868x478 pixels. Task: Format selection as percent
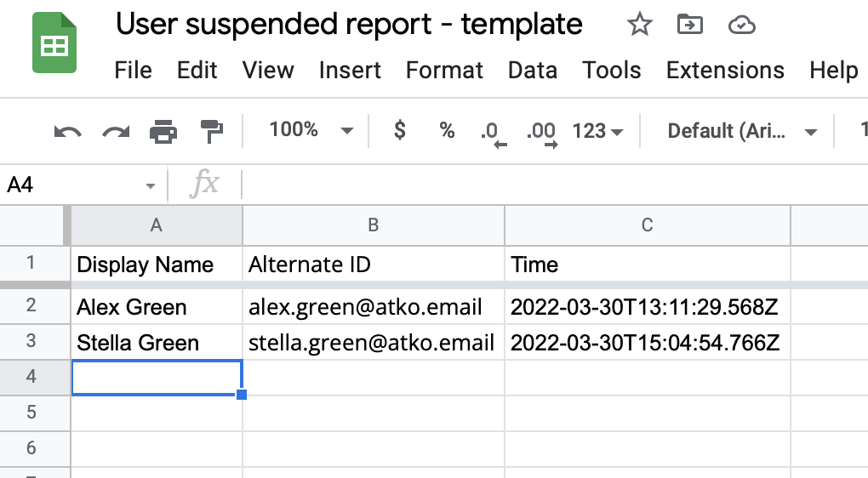[447, 131]
